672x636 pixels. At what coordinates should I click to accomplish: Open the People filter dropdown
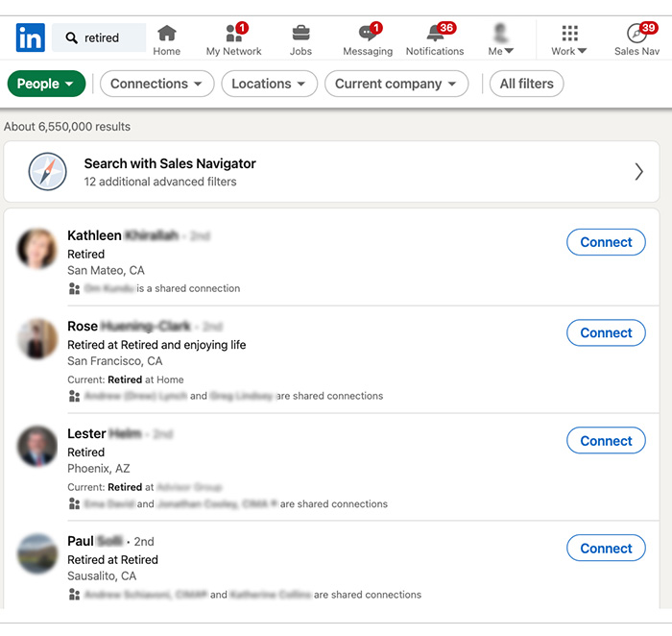46,84
